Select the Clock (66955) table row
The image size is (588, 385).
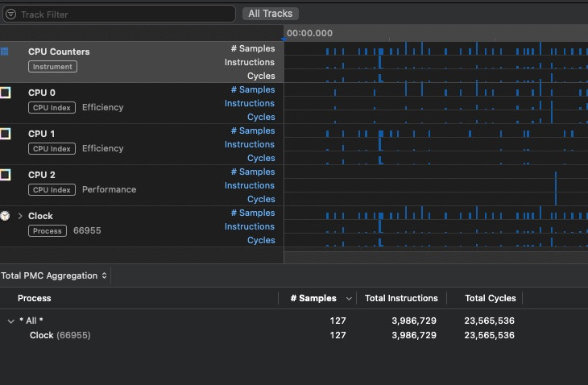60,335
